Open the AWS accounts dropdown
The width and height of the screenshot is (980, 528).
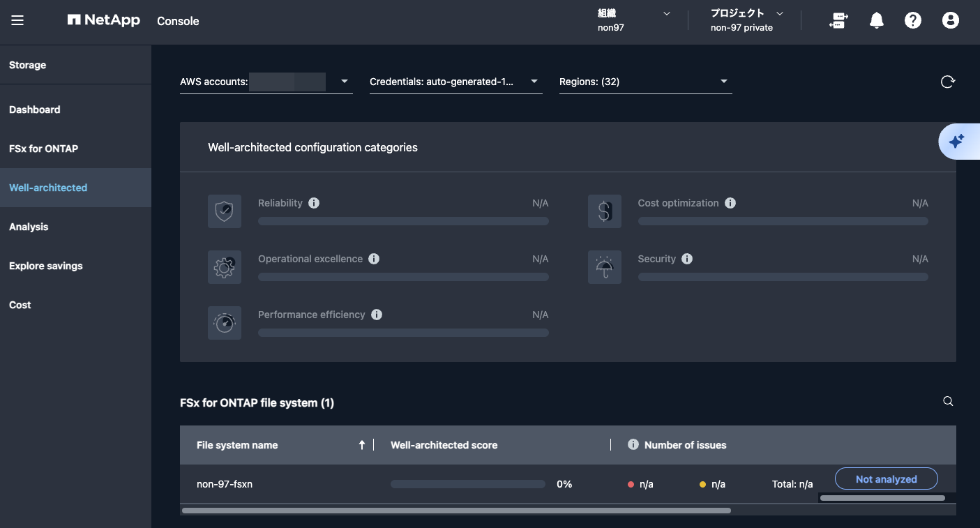point(266,82)
